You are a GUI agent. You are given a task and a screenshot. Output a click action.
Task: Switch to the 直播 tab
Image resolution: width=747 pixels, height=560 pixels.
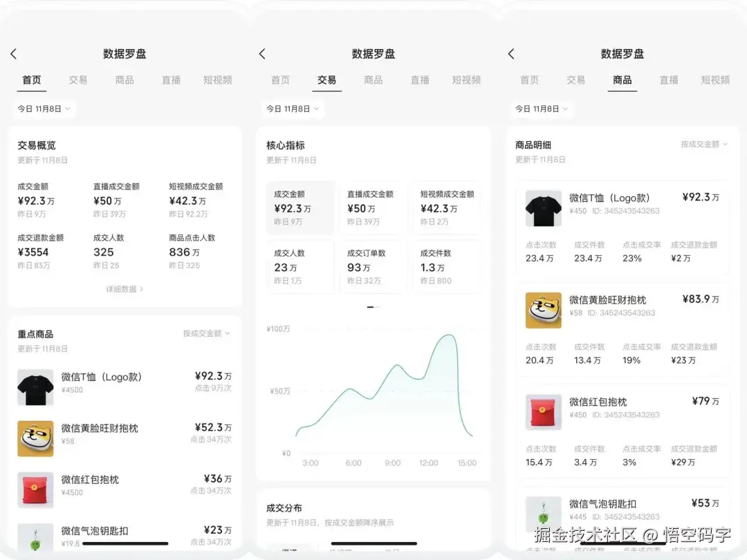pos(171,80)
